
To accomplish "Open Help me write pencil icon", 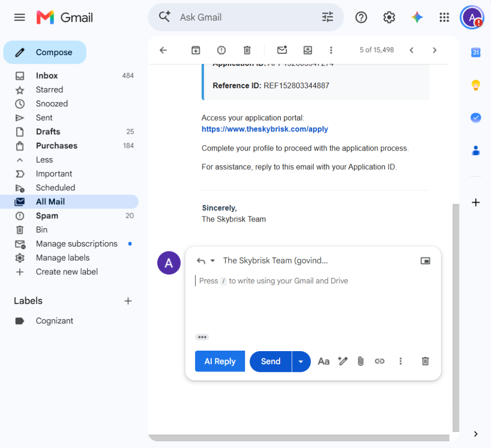I will (342, 361).
